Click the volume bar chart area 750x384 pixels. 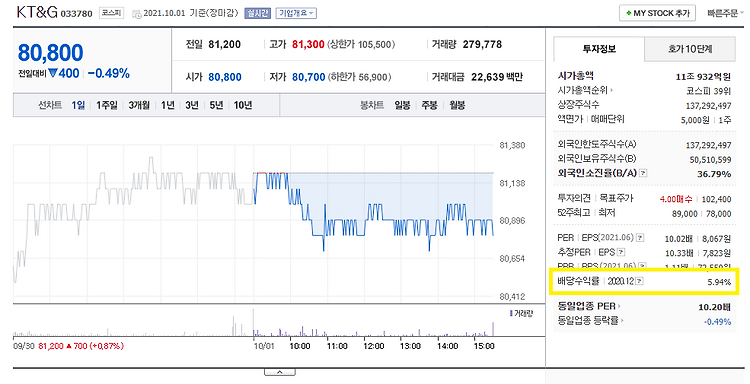(254, 322)
